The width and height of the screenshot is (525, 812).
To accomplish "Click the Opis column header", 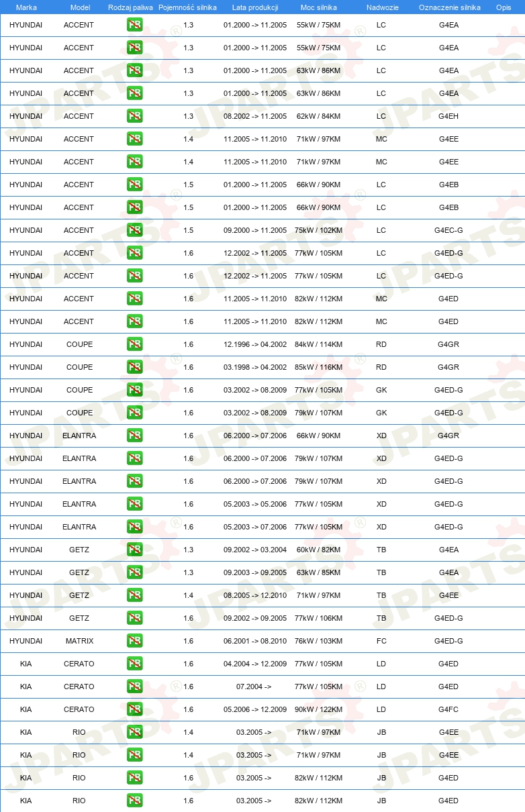I will click(504, 7).
